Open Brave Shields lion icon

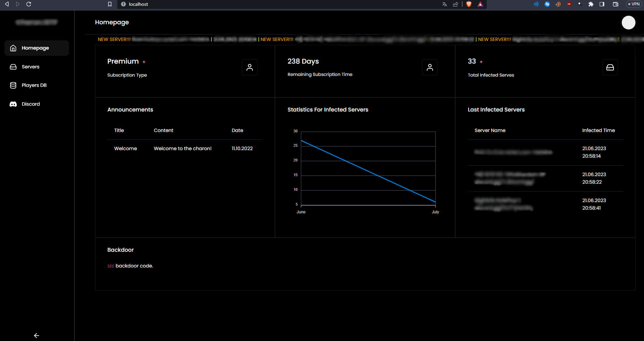pyautogui.click(x=469, y=4)
